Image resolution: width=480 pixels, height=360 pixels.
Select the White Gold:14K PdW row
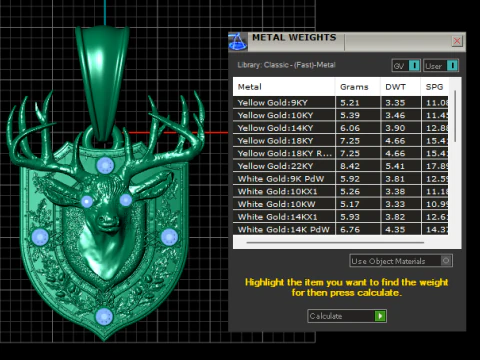341,229
